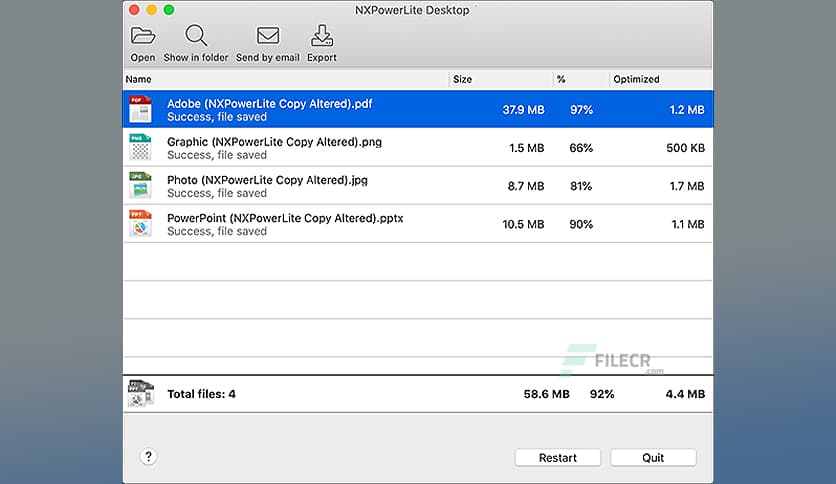Click the Total files: 4 label

(x=201, y=394)
